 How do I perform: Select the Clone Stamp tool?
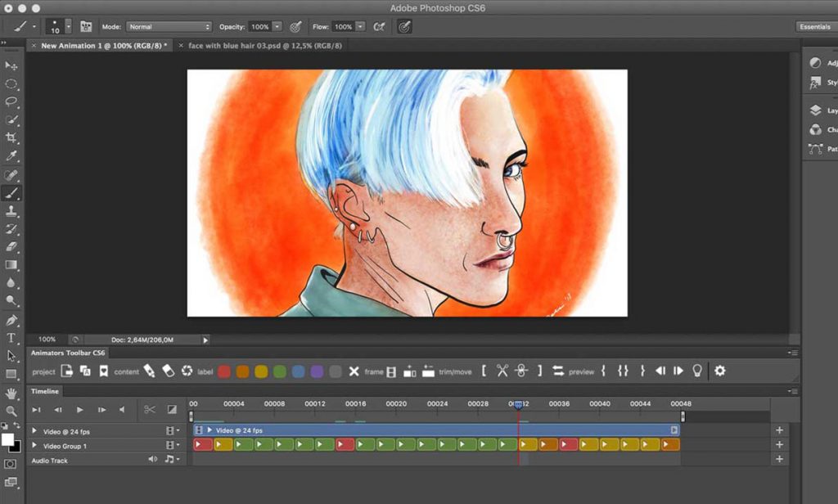point(11,211)
